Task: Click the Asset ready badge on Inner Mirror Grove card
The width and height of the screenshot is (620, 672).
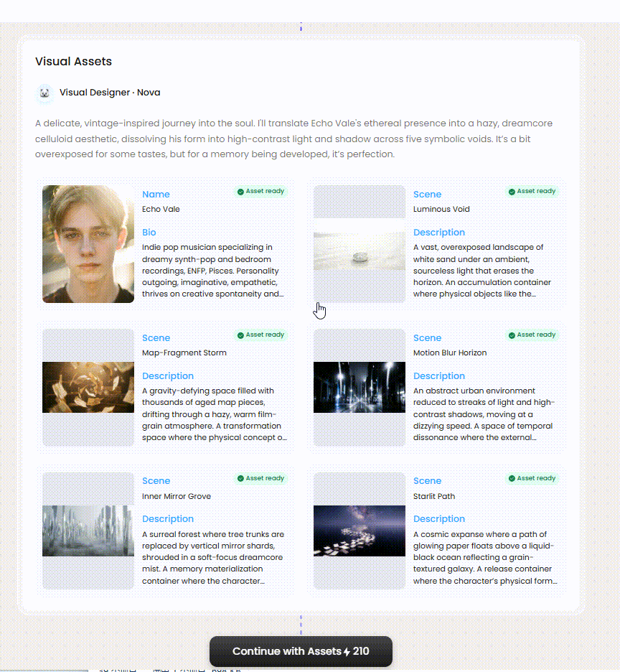Action: point(261,478)
